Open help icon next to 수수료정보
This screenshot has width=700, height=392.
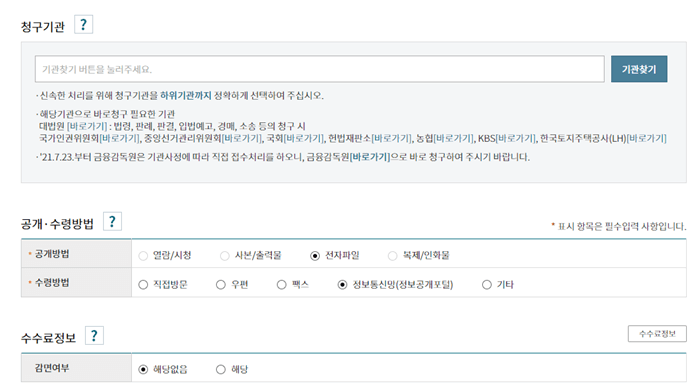pos(94,336)
